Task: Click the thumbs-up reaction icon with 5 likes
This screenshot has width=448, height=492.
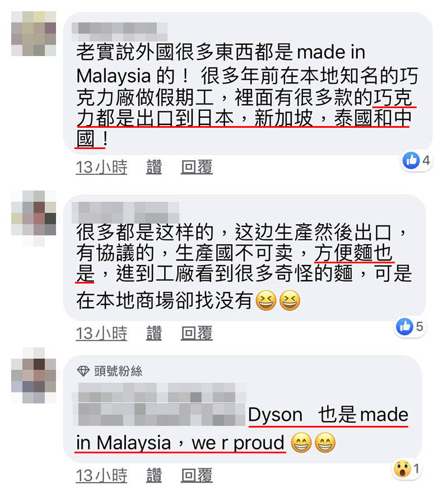Action: [x=404, y=327]
